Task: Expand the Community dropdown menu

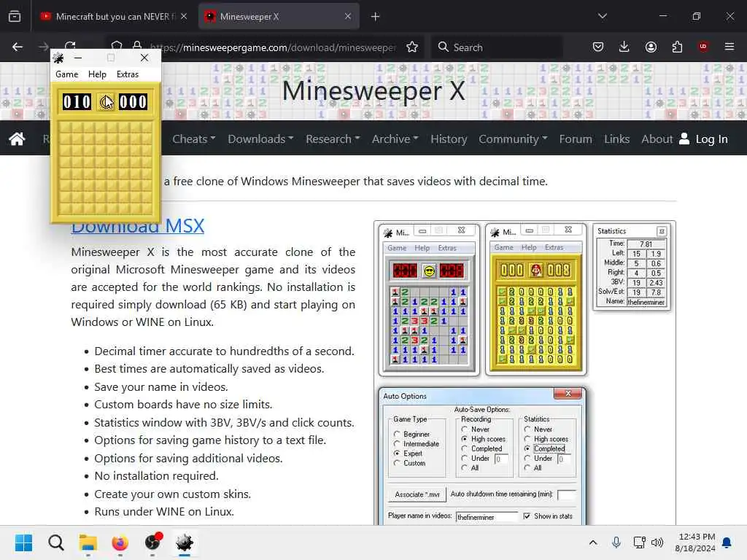Action: (513, 139)
